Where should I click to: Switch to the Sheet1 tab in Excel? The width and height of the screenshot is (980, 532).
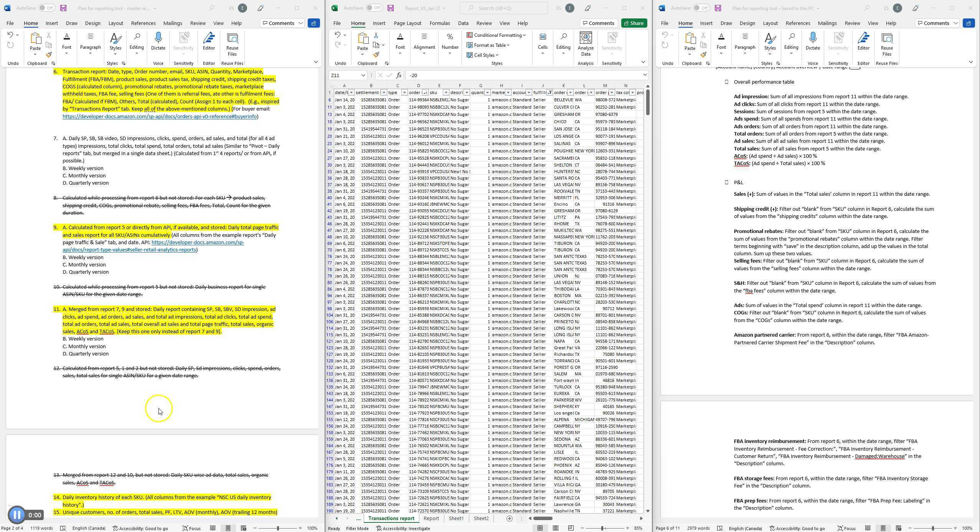[456, 518]
